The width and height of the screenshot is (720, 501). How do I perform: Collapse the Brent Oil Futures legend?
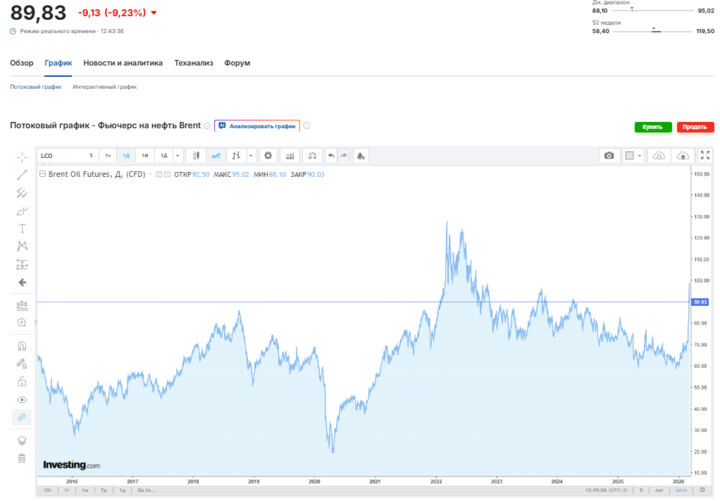click(x=41, y=174)
